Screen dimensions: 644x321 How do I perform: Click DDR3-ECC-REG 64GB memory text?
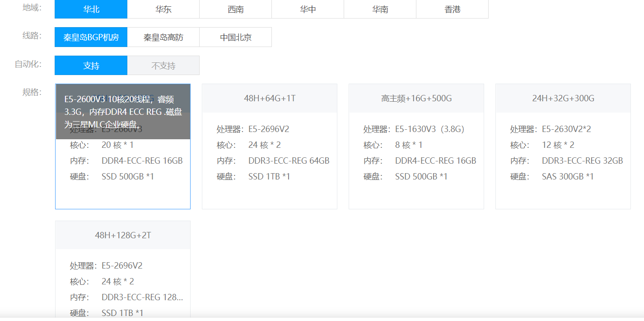289,161
